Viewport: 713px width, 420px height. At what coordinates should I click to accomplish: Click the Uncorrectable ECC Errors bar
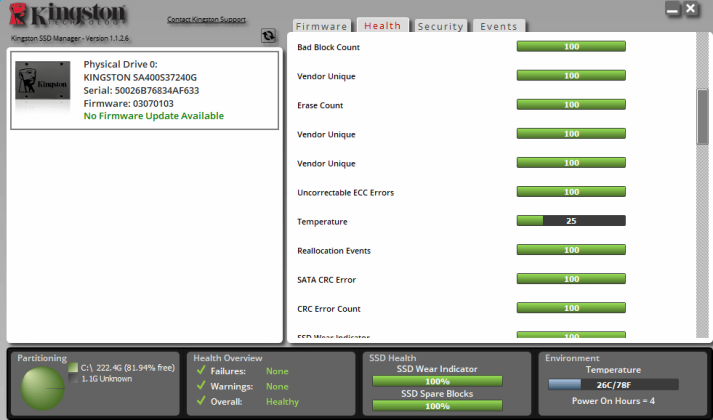571,192
